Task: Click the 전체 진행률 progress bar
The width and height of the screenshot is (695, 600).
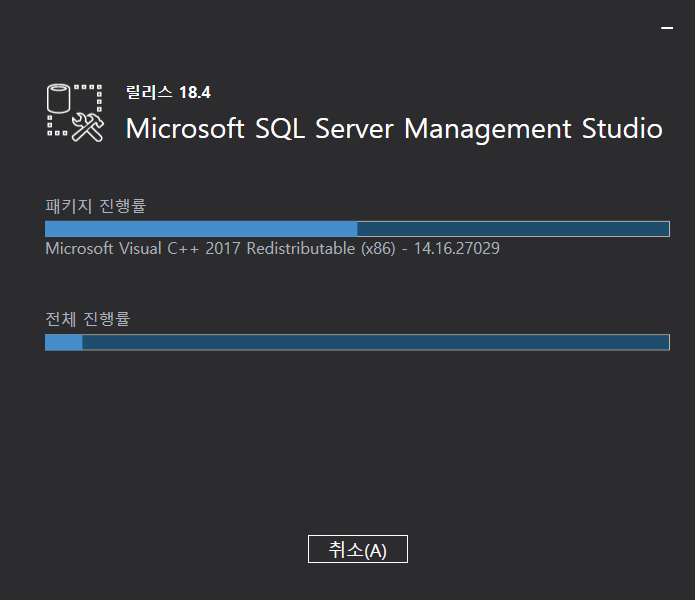Action: [x=357, y=342]
